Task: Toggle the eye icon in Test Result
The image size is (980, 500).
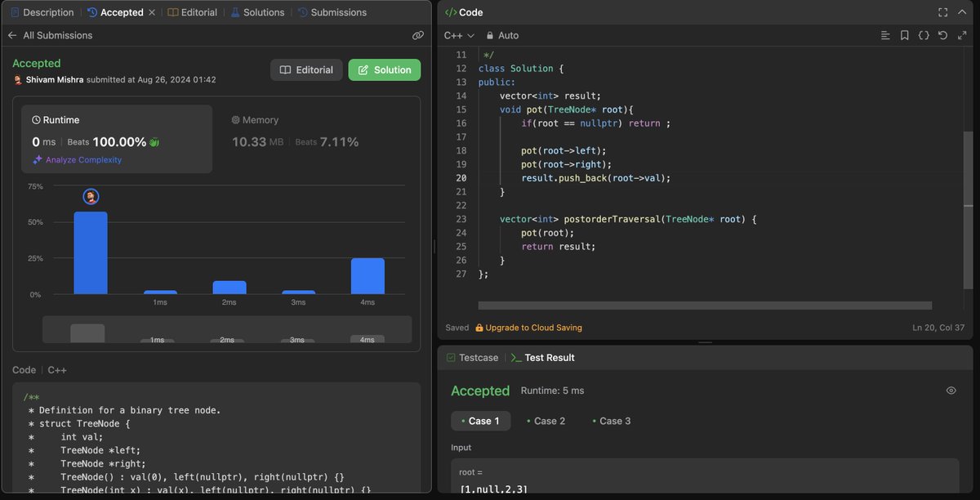Action: coord(951,391)
